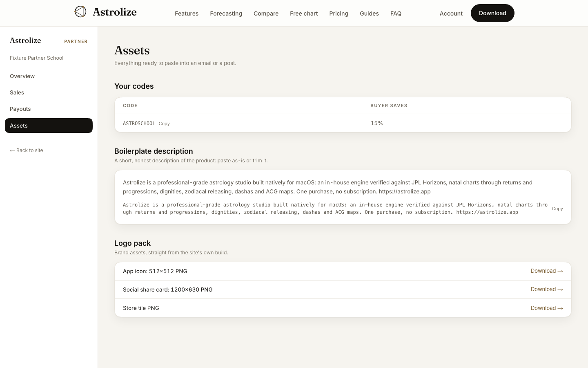This screenshot has height=368, width=588.
Task: Click the Logo pack heading
Action: pos(132,243)
